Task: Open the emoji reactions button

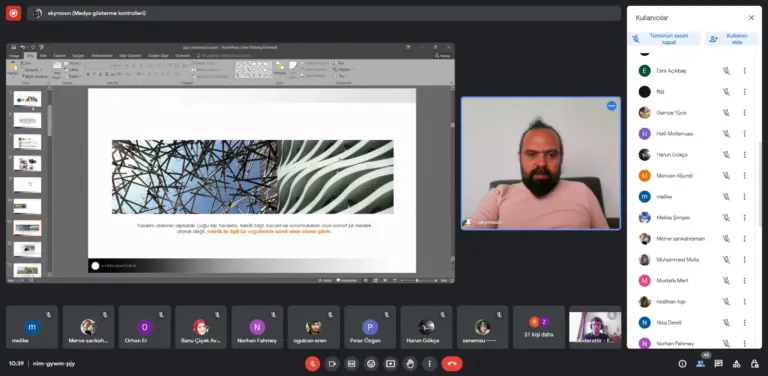Action: (x=371, y=364)
